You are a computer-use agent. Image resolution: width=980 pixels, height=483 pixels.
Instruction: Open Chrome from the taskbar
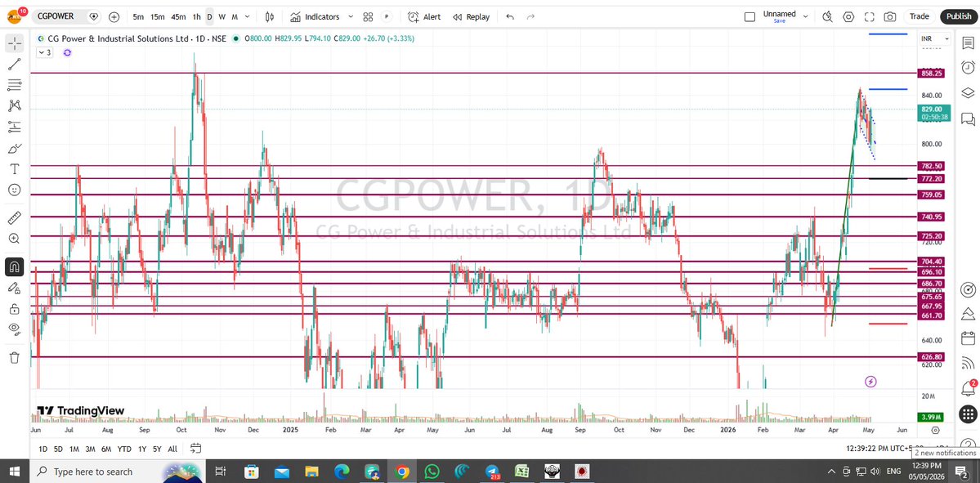402,471
